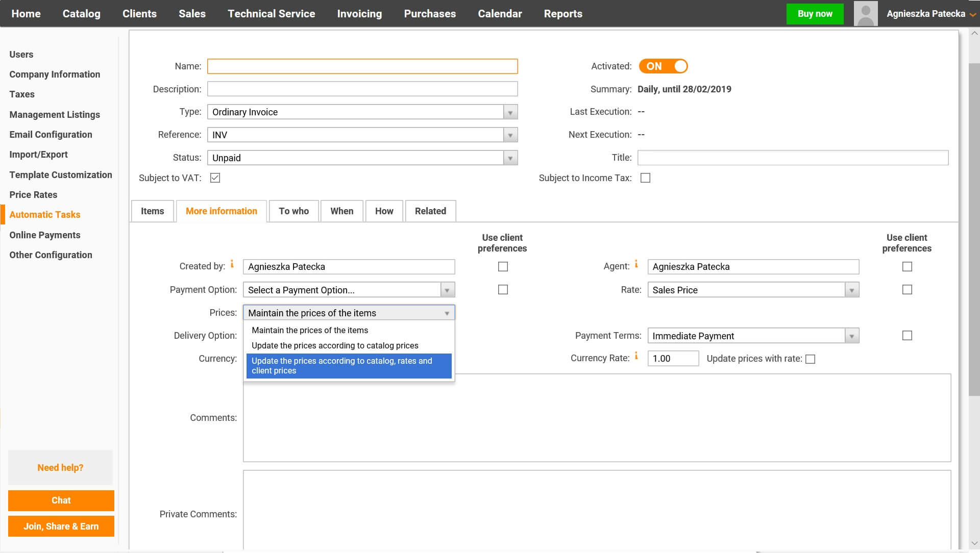Viewport: 980px width, 553px height.
Task: Open Automatic Tasks in the sidebar
Action: 45,215
